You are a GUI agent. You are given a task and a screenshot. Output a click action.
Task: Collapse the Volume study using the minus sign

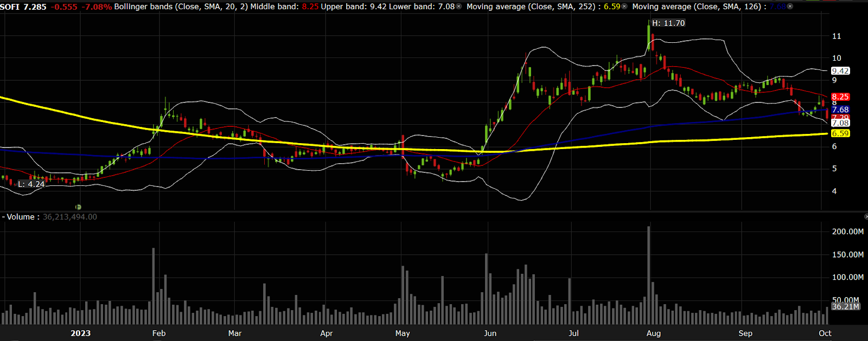3,217
